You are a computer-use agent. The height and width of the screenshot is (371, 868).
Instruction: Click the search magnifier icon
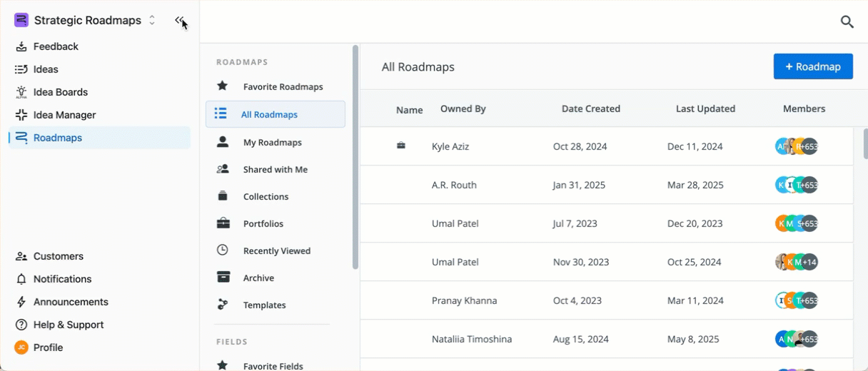tap(847, 21)
